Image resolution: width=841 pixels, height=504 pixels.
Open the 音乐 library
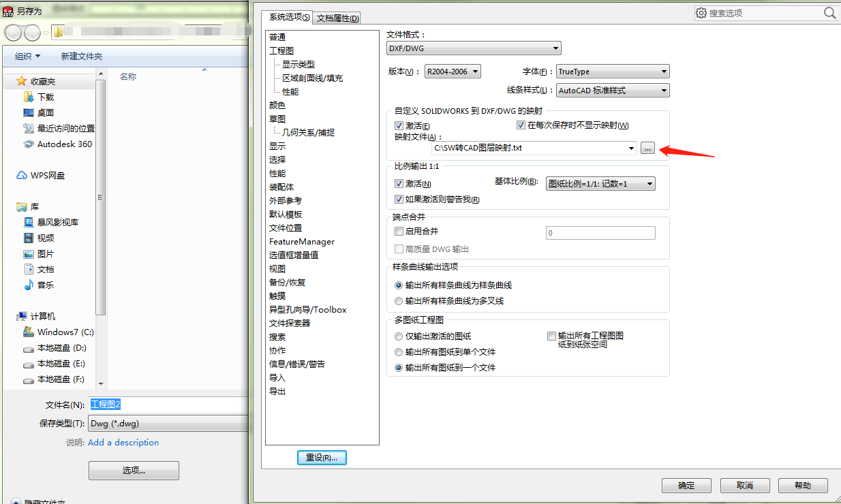pyautogui.click(x=39, y=285)
